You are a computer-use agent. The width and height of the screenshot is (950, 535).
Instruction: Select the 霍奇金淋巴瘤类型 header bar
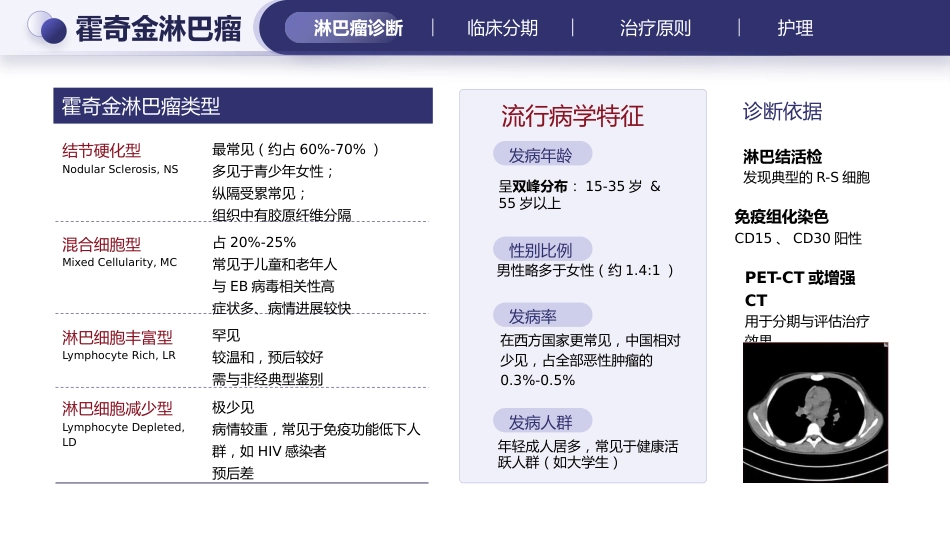point(243,106)
